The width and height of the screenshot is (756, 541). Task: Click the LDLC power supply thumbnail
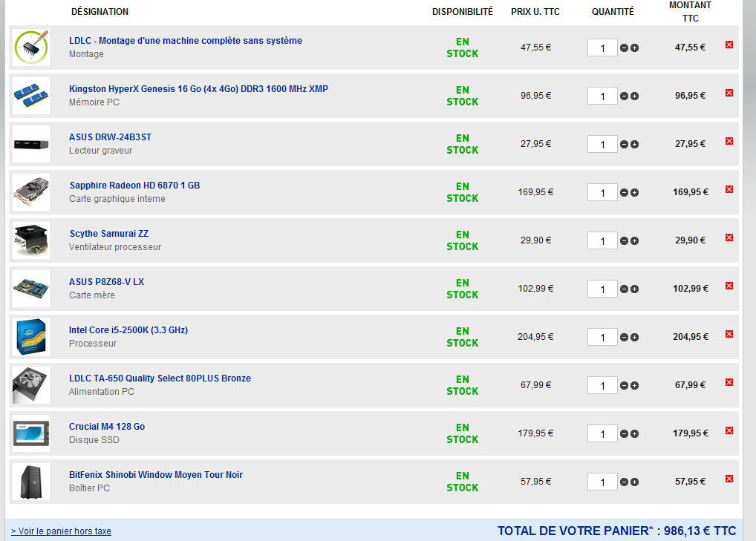31,385
